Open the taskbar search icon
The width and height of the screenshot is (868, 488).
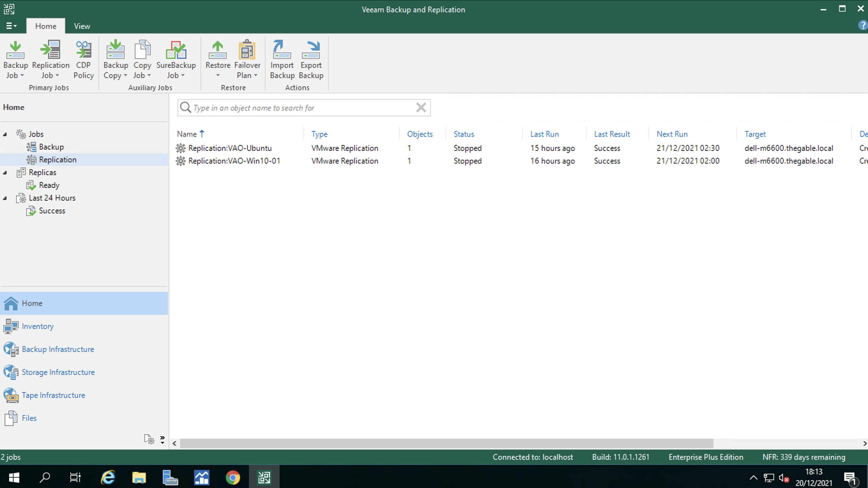click(x=45, y=477)
